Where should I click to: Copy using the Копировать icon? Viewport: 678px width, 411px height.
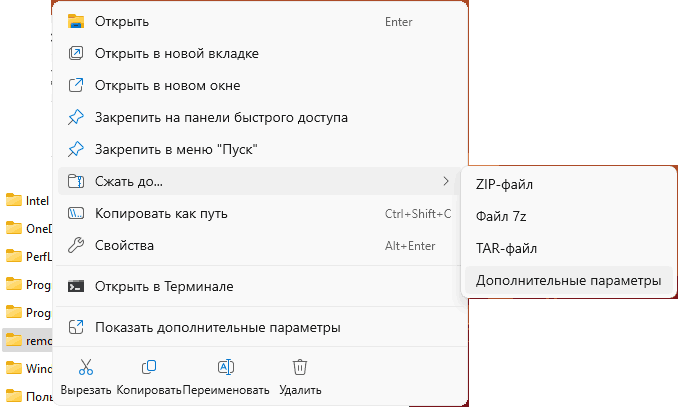pos(149,367)
